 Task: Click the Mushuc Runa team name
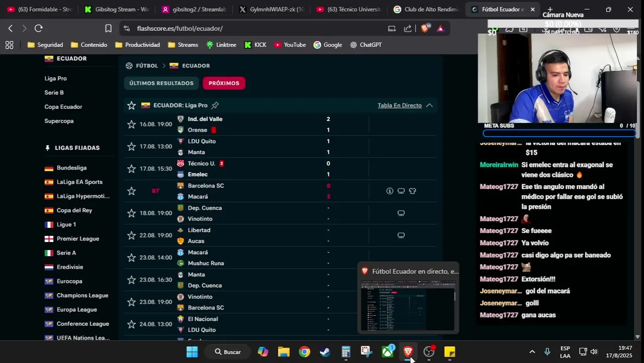point(206,263)
